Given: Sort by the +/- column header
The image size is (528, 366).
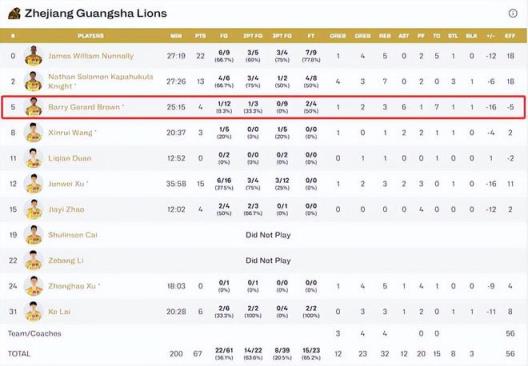Looking at the screenshot, I should coord(491,36).
